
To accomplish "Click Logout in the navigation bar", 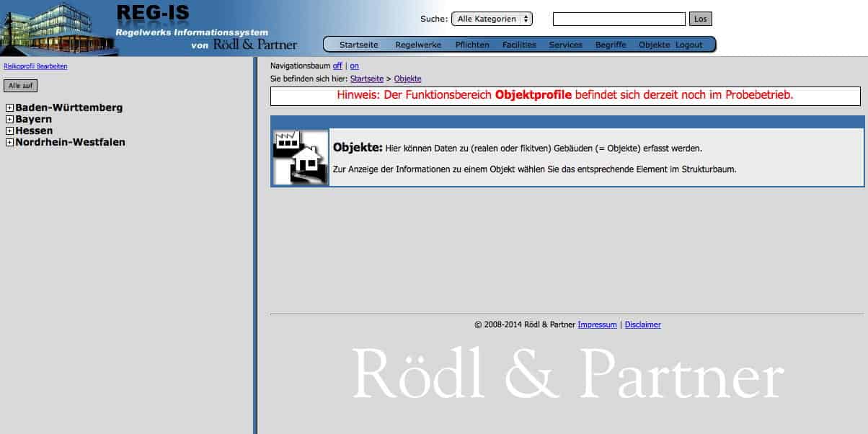I will click(688, 45).
